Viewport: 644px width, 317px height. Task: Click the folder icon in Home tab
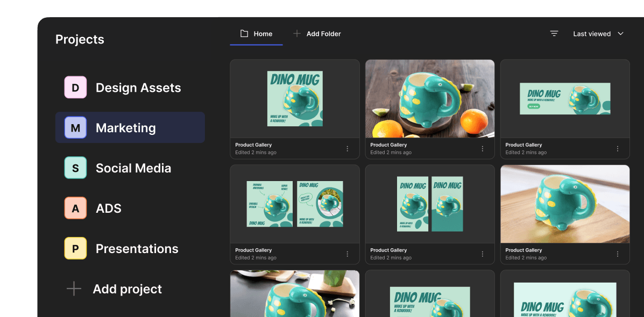244,34
